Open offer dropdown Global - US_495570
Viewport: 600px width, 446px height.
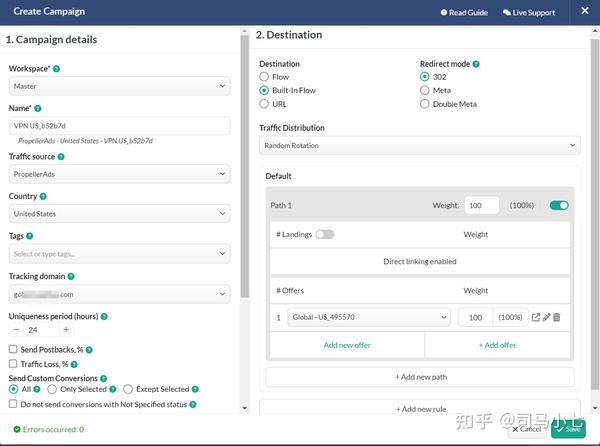tap(369, 317)
